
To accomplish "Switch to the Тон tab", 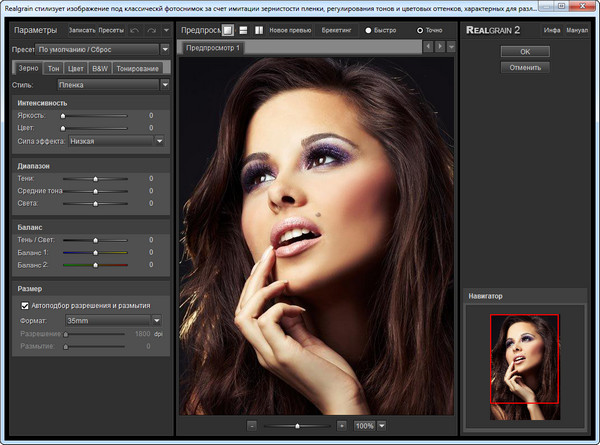I will [x=54, y=67].
